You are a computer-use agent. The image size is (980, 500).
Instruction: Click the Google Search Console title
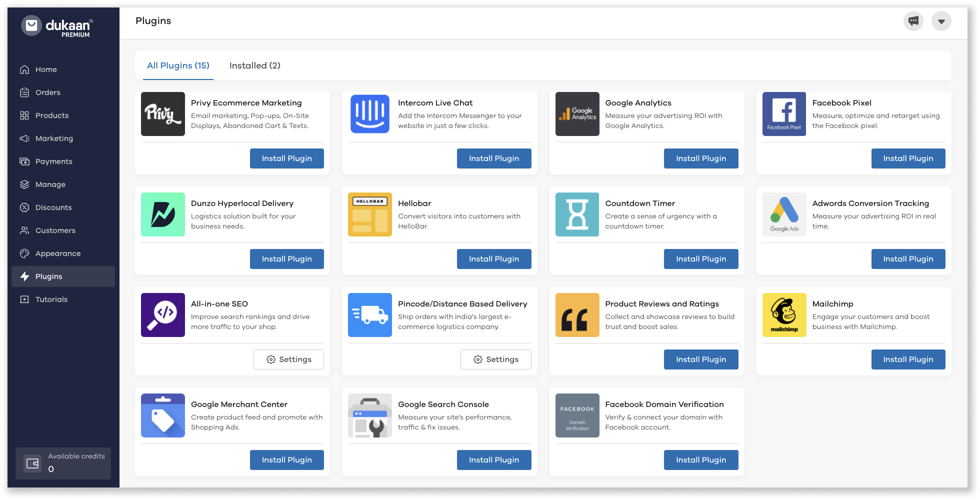(443, 404)
